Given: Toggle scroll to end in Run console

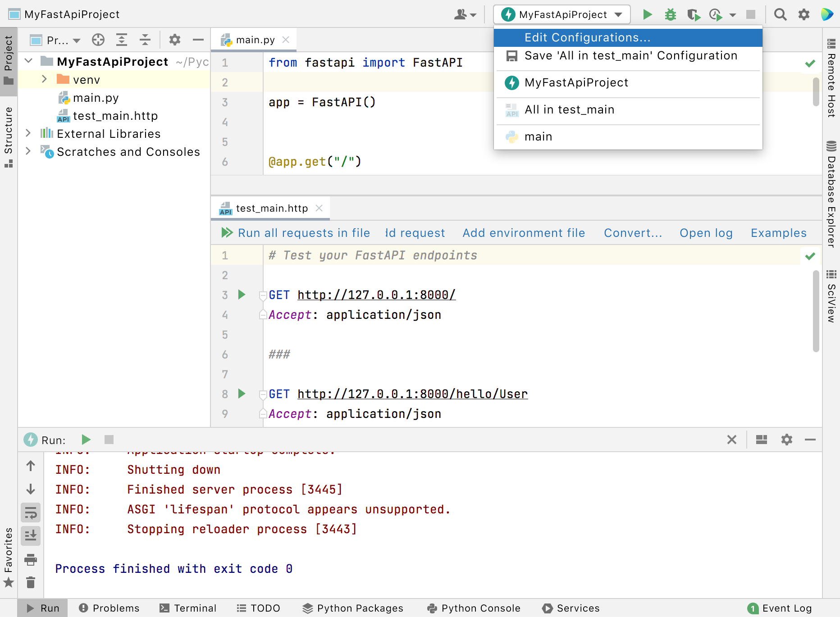Looking at the screenshot, I should coord(31,536).
